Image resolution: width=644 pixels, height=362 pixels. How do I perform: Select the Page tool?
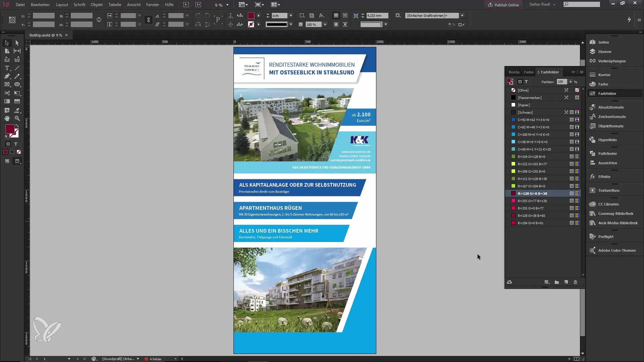[x=7, y=51]
